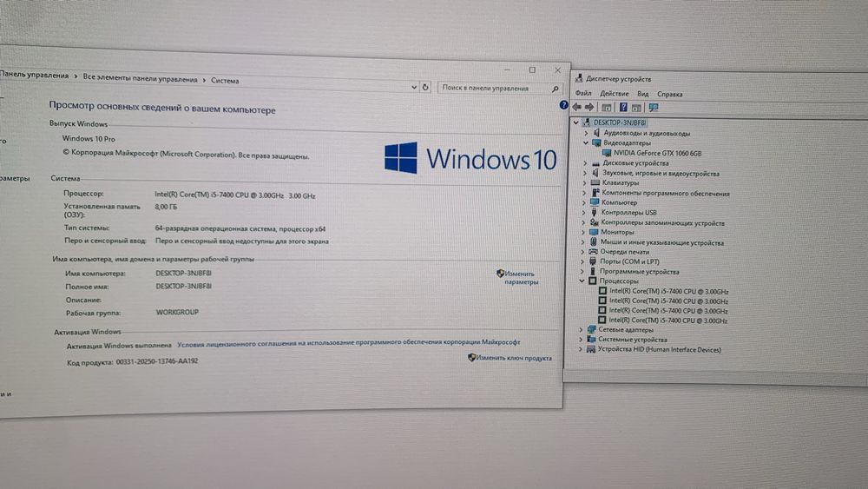868x489 pixels.
Task: Click Все элементы панели управления breadcrumb
Action: click(140, 79)
